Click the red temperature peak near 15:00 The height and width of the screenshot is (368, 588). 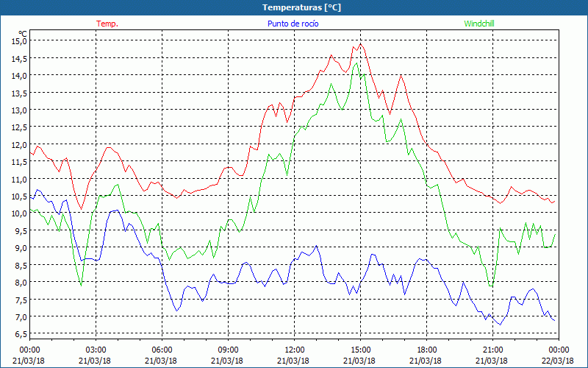(360, 44)
